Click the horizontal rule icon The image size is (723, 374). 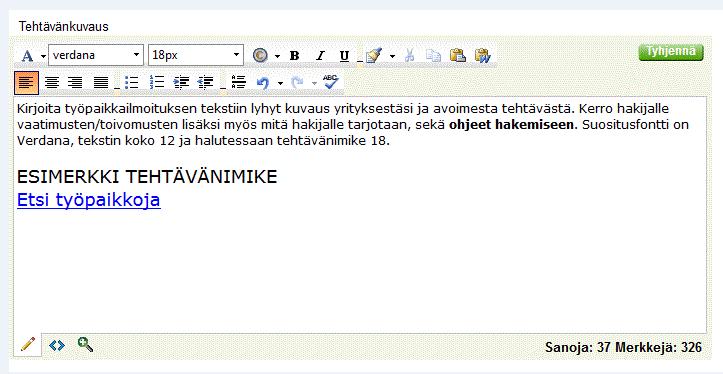point(238,83)
